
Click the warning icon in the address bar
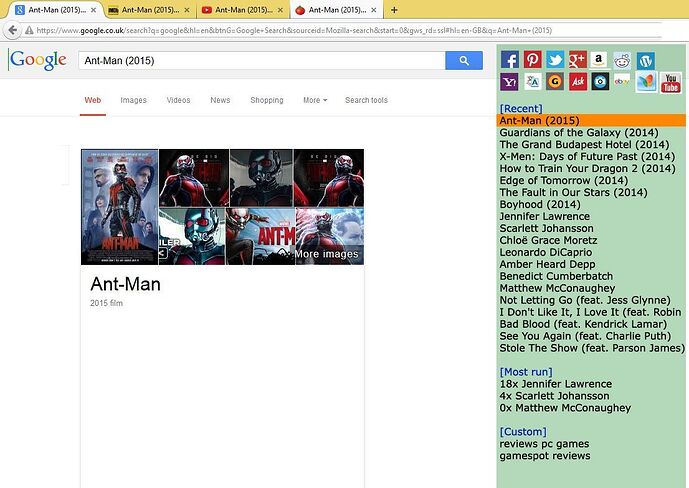coord(29,30)
